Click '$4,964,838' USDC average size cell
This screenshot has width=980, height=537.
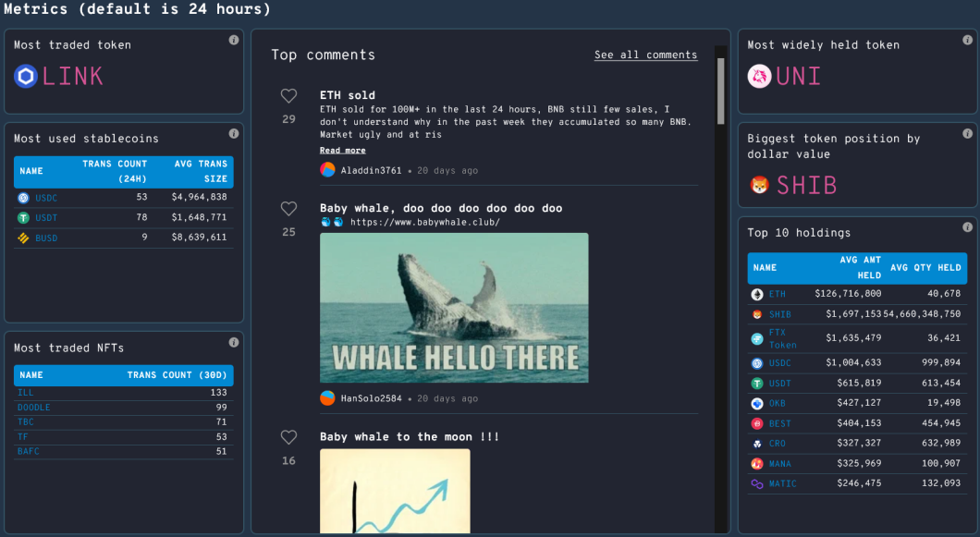200,197
